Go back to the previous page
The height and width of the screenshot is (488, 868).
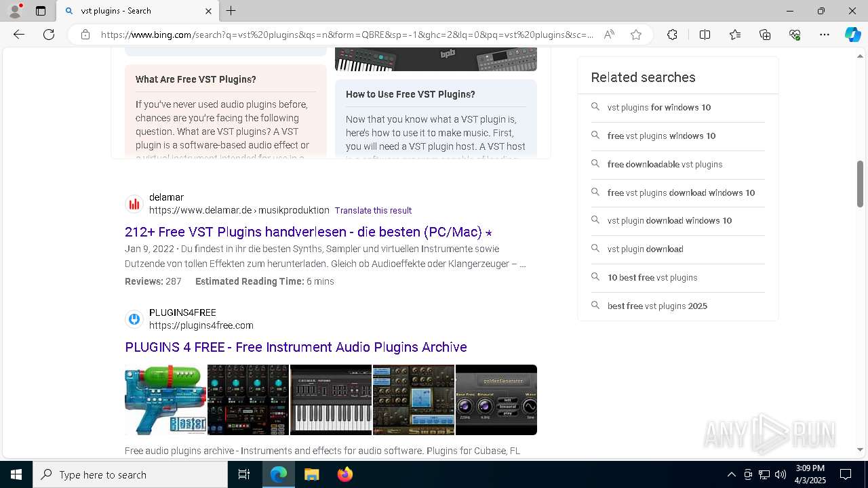pos(19,35)
